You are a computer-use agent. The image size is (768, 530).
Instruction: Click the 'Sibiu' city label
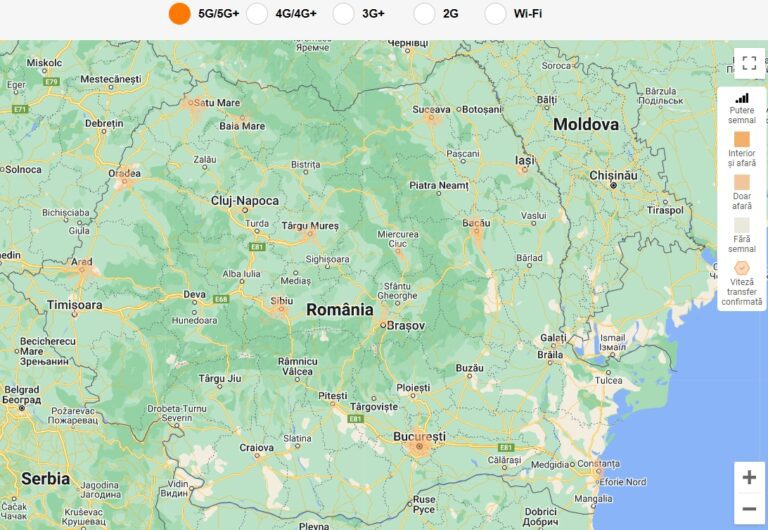pos(282,301)
